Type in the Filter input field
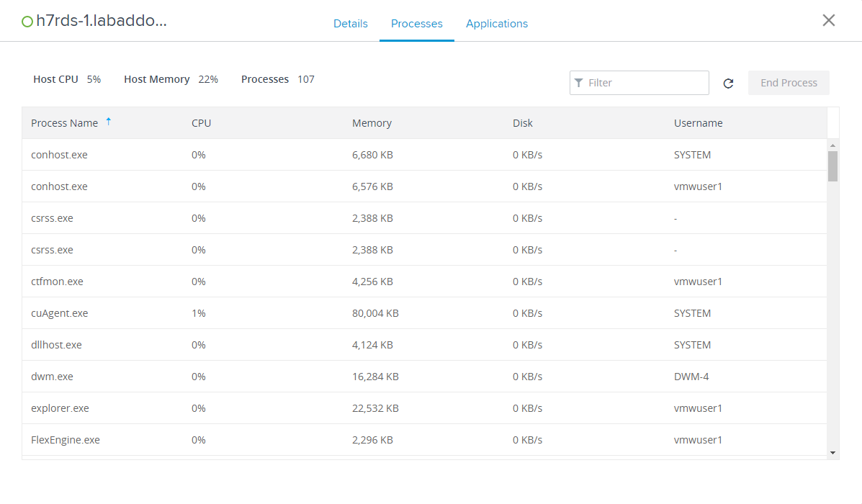Viewport: 862px width, 504px height. click(645, 83)
